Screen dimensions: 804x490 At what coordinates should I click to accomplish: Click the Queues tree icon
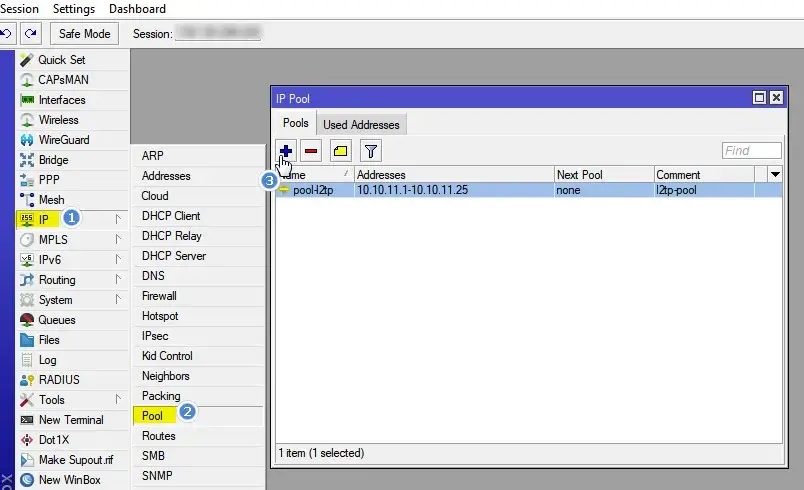pos(27,320)
